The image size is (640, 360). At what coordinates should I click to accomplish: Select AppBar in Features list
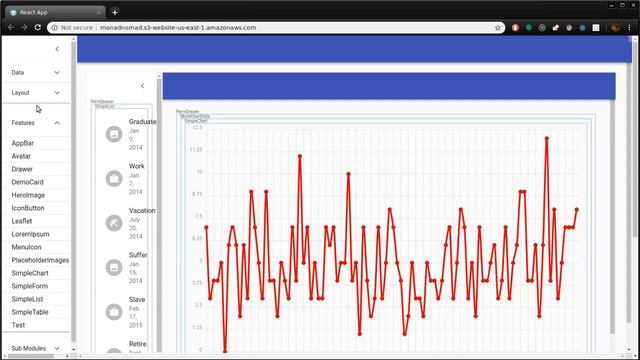tap(22, 143)
